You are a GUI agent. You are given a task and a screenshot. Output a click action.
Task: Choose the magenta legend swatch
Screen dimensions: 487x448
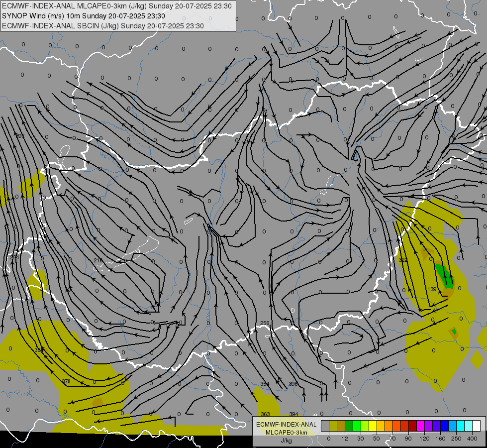(420, 426)
